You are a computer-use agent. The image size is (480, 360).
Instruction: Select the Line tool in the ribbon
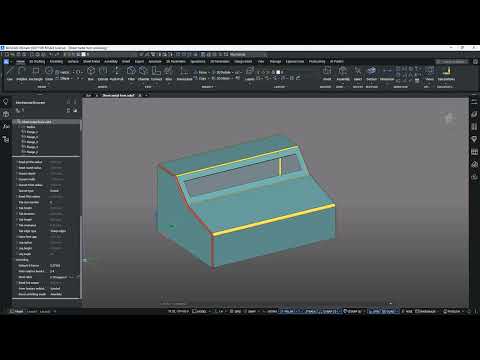(x=10, y=74)
